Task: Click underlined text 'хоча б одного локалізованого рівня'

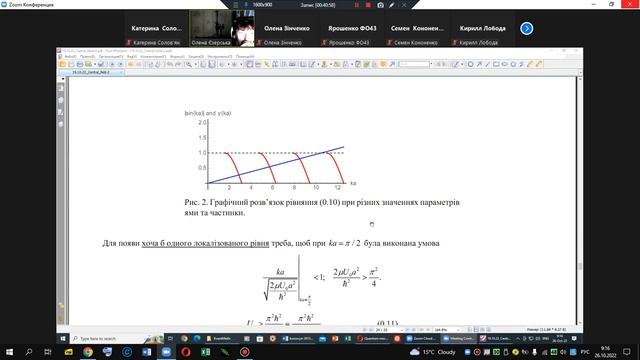Action: (x=205, y=243)
